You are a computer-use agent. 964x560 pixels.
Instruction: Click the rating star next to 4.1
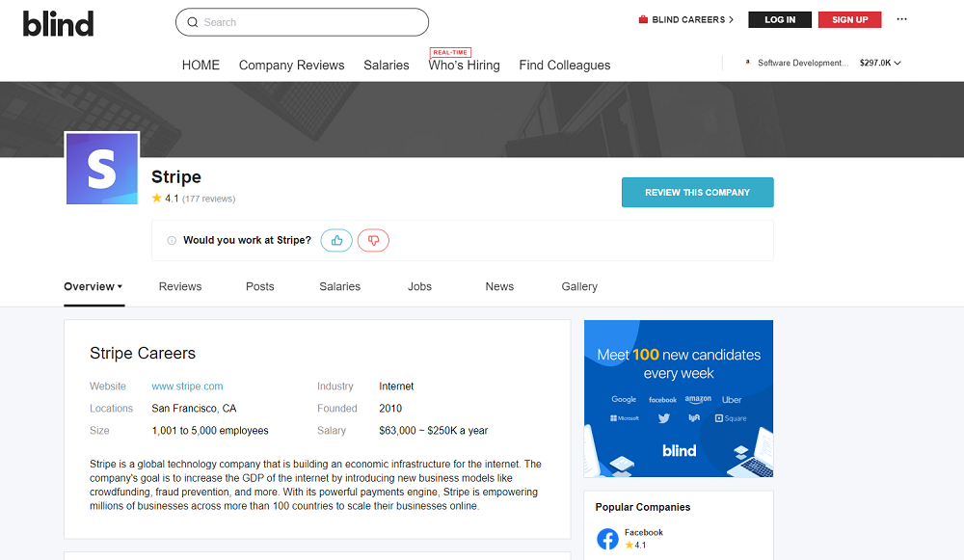tap(157, 198)
